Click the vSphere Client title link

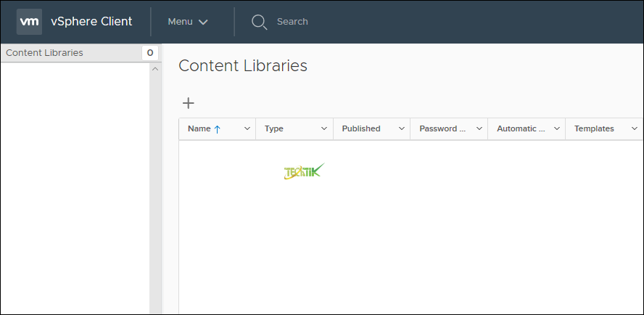click(91, 22)
